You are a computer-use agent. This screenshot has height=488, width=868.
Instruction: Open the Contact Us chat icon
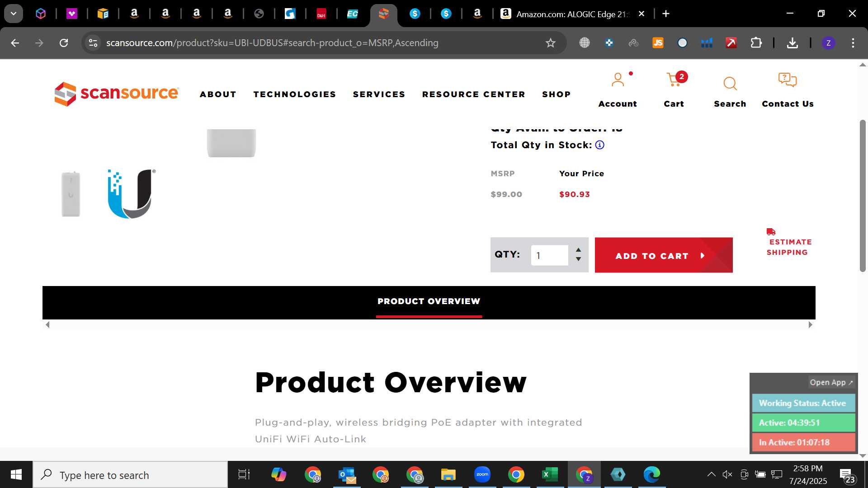tap(788, 80)
